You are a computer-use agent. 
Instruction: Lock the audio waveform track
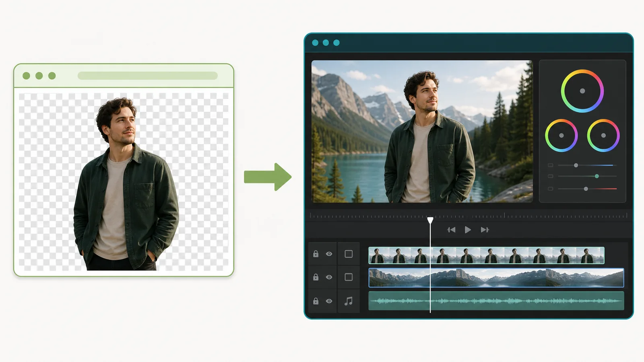click(316, 301)
